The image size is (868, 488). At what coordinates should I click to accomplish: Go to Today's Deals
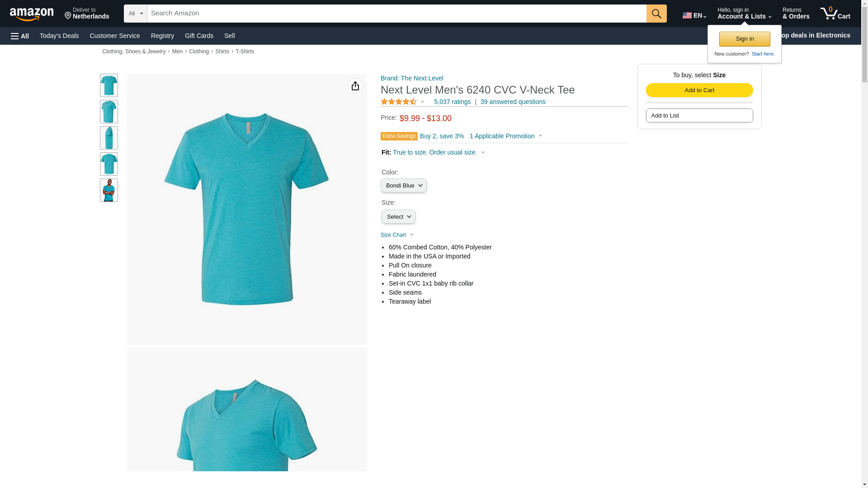(59, 36)
